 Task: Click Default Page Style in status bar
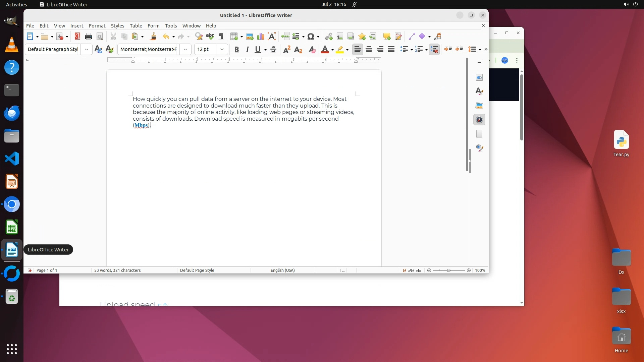197,270
